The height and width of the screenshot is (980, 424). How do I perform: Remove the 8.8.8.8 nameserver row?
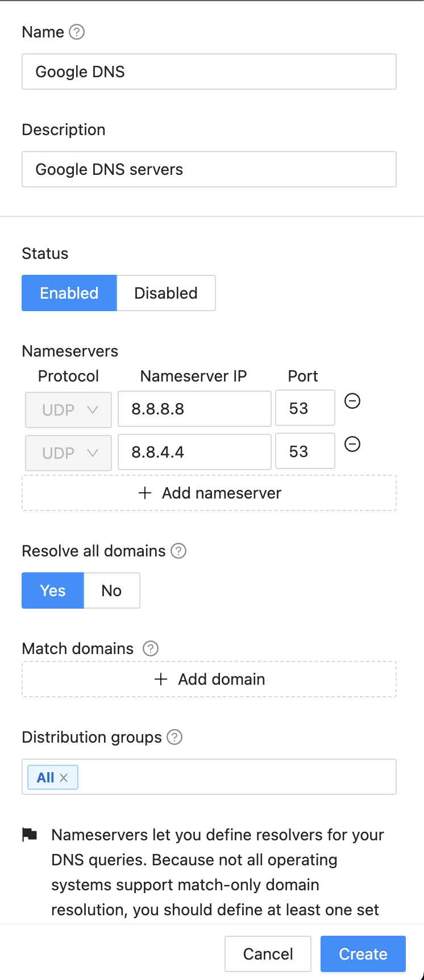click(x=352, y=401)
